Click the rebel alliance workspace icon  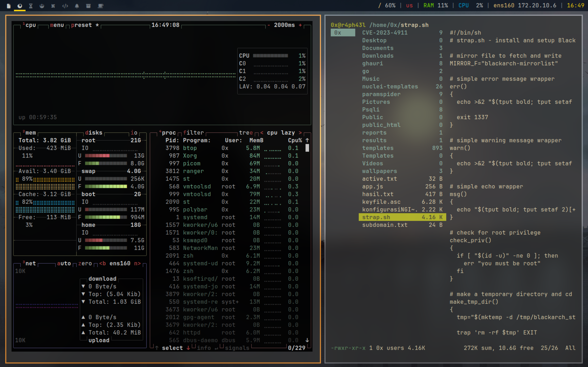tap(42, 6)
